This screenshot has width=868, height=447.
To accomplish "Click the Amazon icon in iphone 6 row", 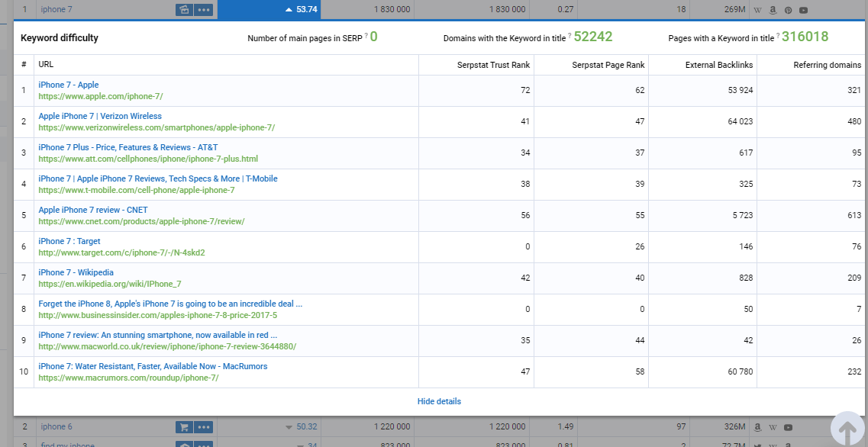I will [x=758, y=427].
